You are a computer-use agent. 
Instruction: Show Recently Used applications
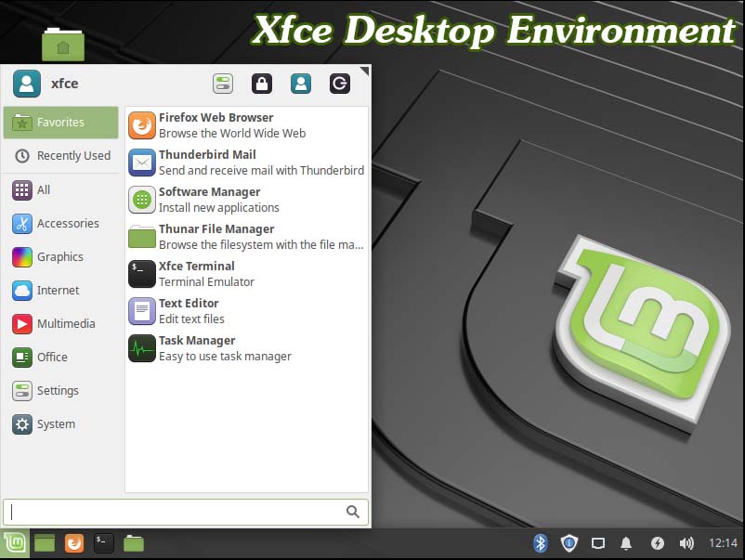tap(60, 156)
